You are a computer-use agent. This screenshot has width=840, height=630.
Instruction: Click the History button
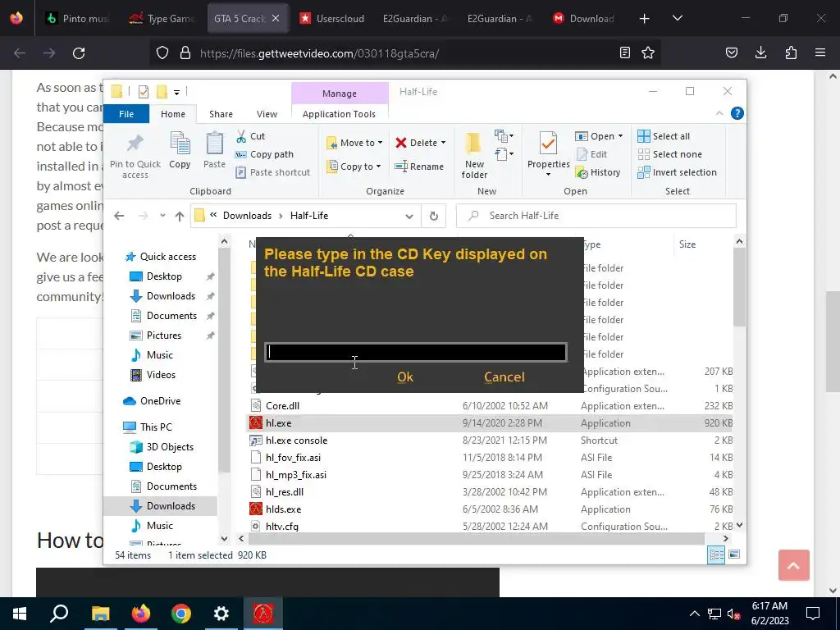[598, 172]
